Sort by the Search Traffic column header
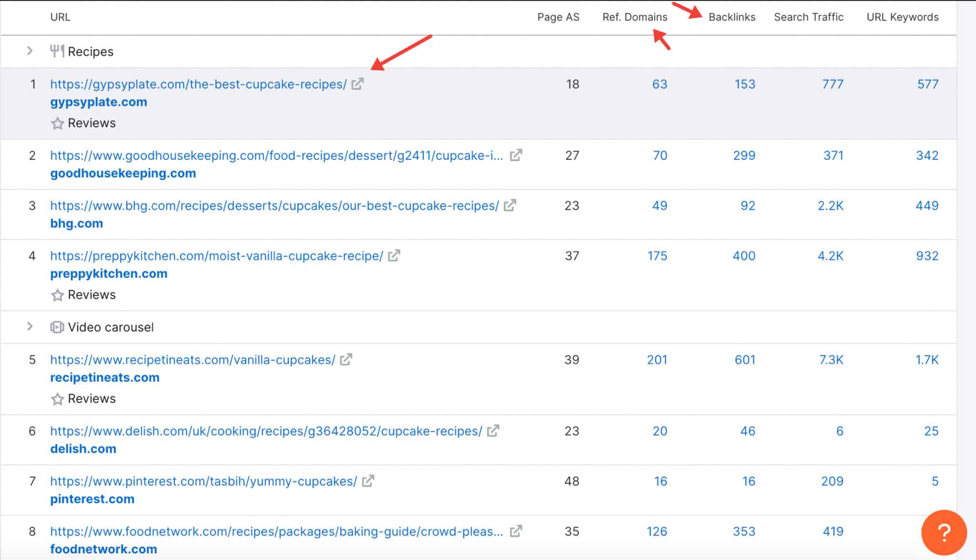 coord(809,17)
